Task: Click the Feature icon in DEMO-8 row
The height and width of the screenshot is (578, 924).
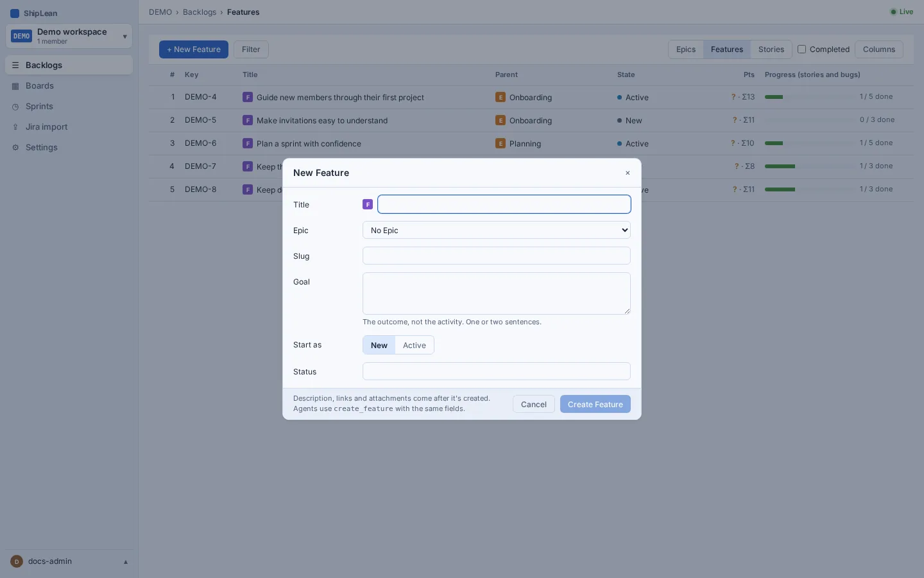Action: 248,189
